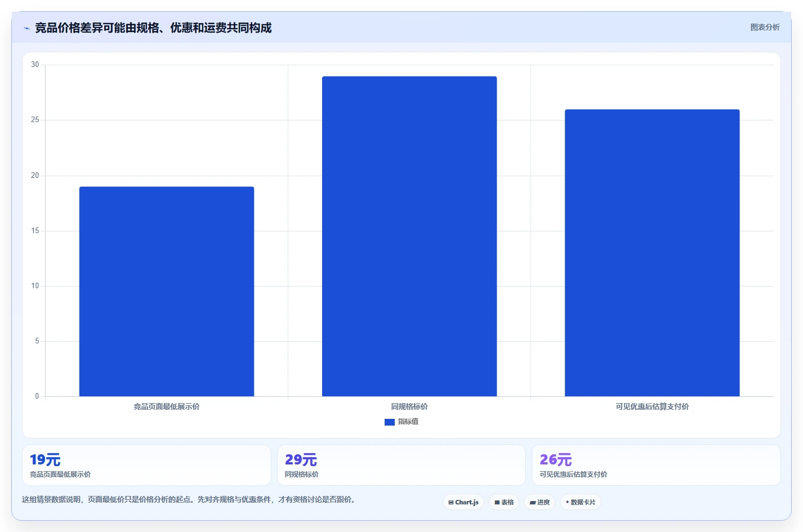The image size is (803, 532).
Task: Click the 同规格标价 bar in chart
Action: pyautogui.click(x=409, y=236)
